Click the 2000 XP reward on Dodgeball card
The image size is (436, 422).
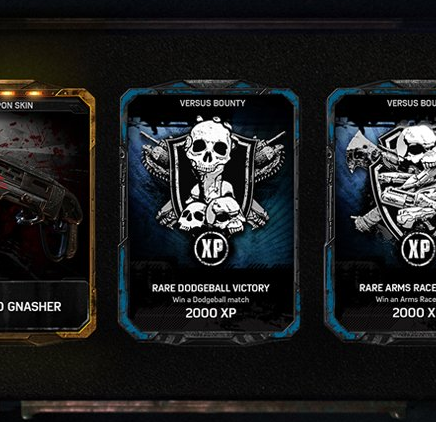pyautogui.click(x=211, y=313)
